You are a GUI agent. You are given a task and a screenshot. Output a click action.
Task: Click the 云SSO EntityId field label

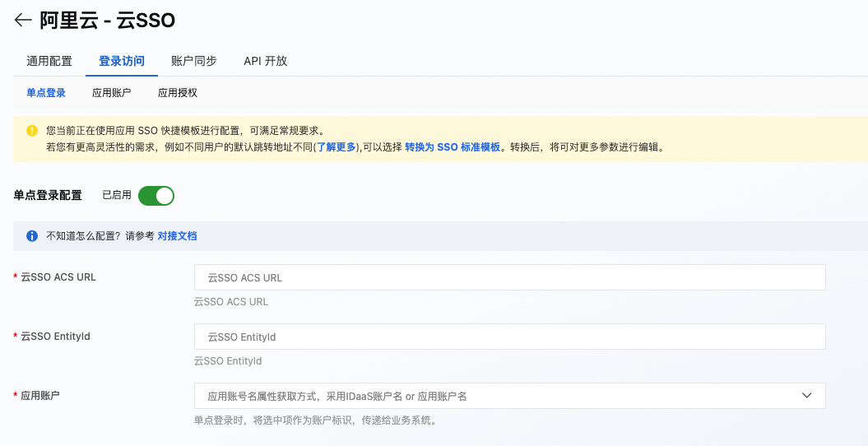click(x=55, y=337)
